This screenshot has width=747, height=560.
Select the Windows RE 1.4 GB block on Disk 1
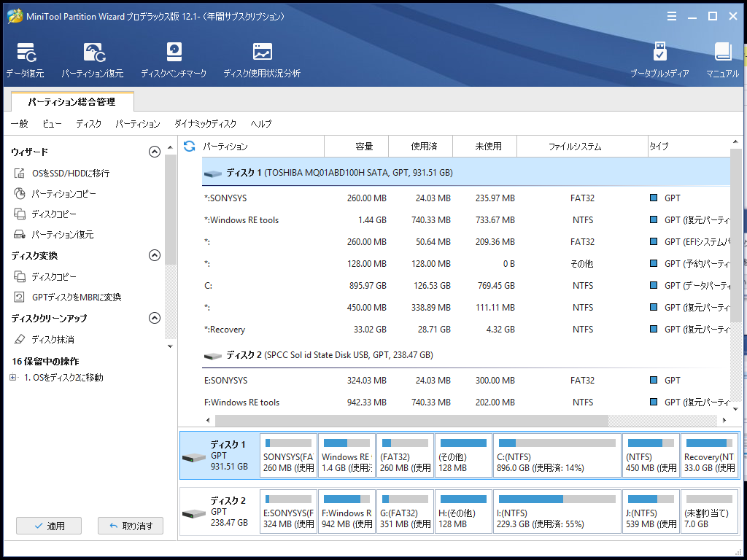tap(347, 456)
